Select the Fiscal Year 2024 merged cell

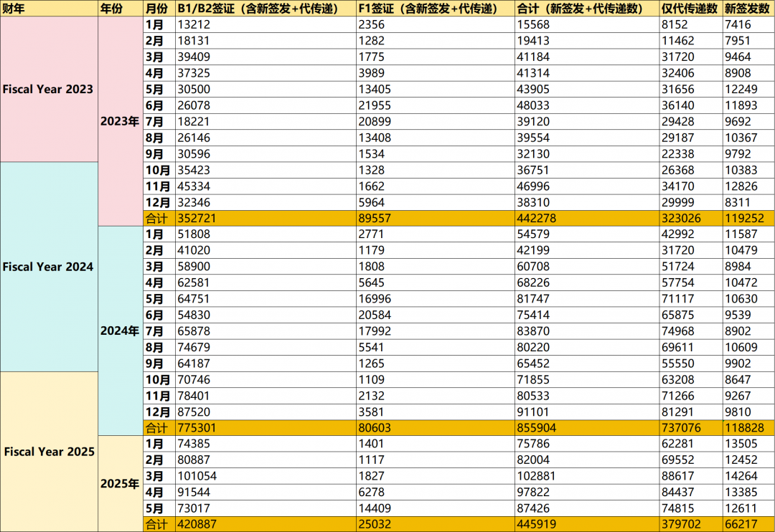[x=49, y=267]
